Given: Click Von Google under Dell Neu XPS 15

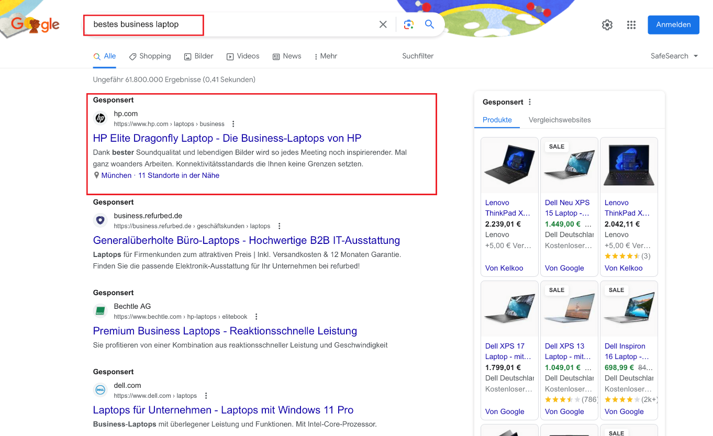Looking at the screenshot, I should pyautogui.click(x=564, y=268).
